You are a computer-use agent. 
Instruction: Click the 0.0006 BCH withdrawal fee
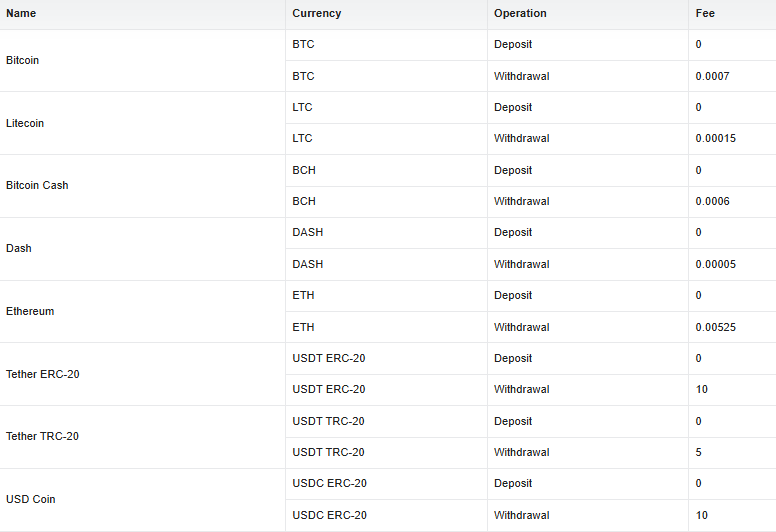click(712, 202)
